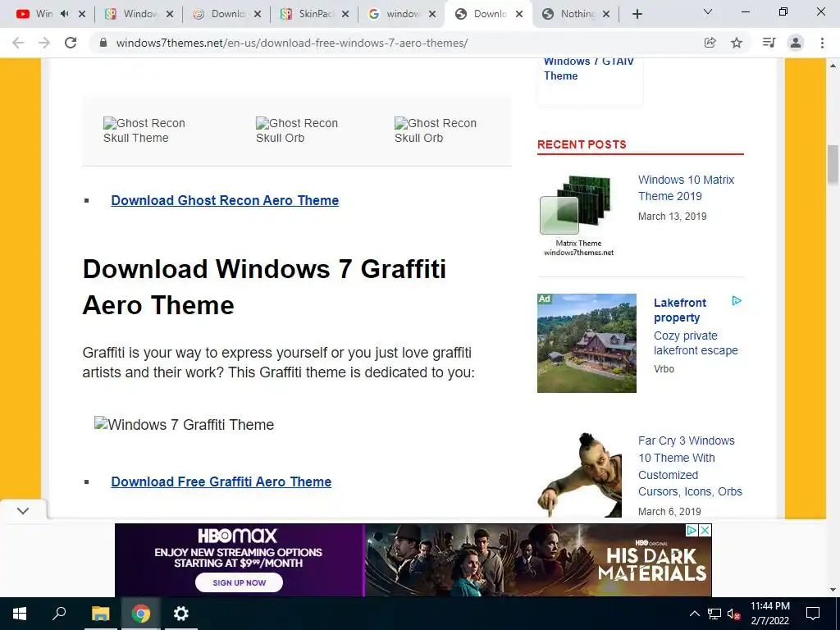Switch to the third Downlo tab
Viewport: 840px width, 630px height.
coord(226,15)
